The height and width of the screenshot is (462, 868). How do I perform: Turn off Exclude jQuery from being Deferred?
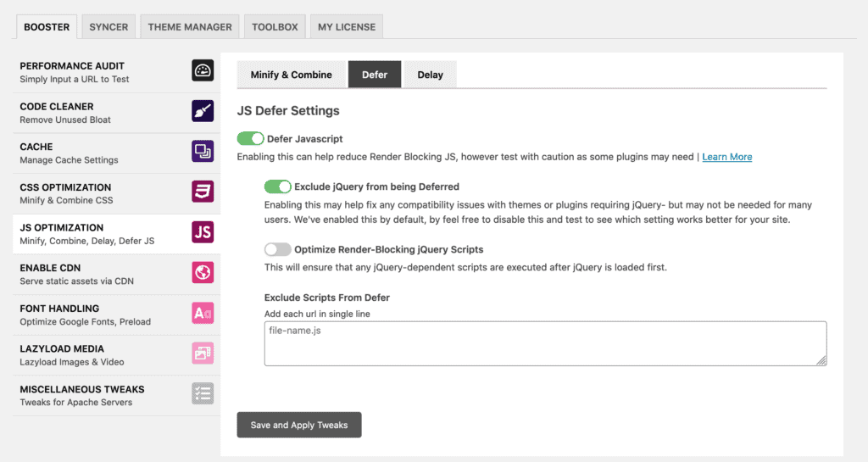[x=277, y=186]
